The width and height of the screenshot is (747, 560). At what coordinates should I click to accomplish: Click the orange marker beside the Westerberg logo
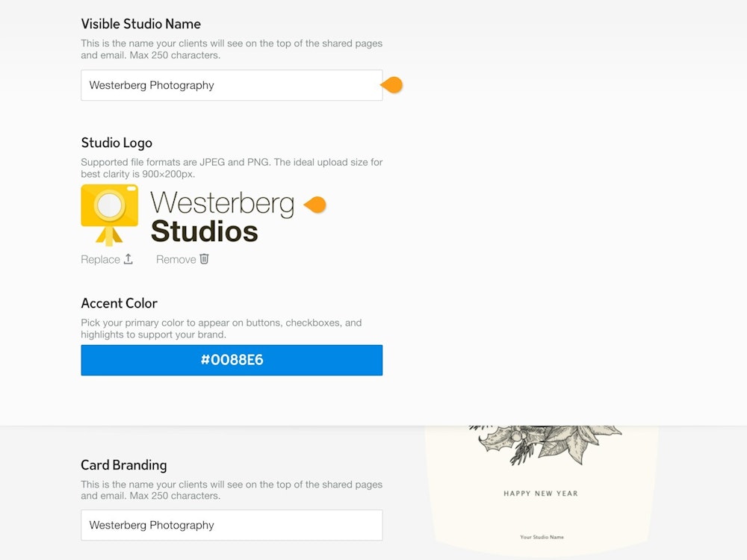click(316, 205)
